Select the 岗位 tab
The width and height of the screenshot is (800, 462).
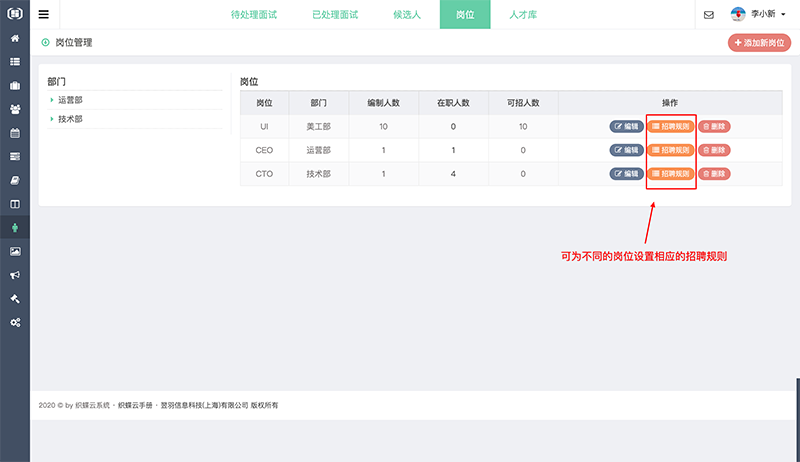coord(465,14)
